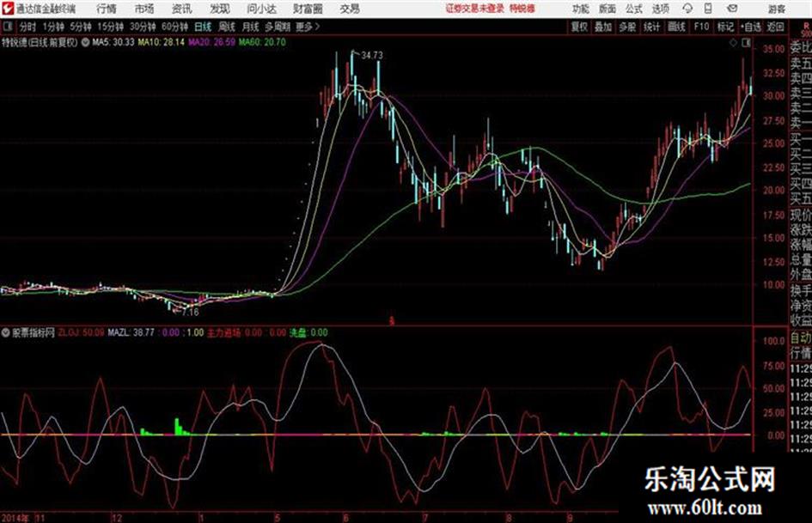Open F10 company info
The width and height of the screenshot is (812, 523).
click(701, 27)
